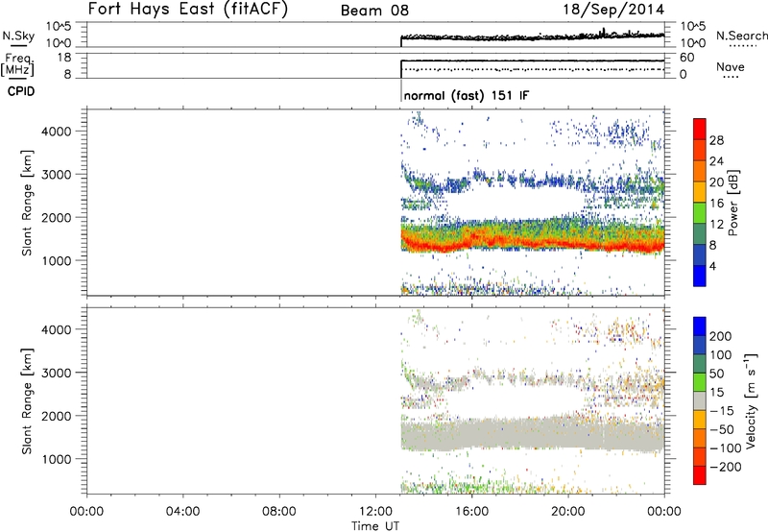768x532 pixels.
Task: Click the '60' Nave axis tick
Action: click(686, 58)
